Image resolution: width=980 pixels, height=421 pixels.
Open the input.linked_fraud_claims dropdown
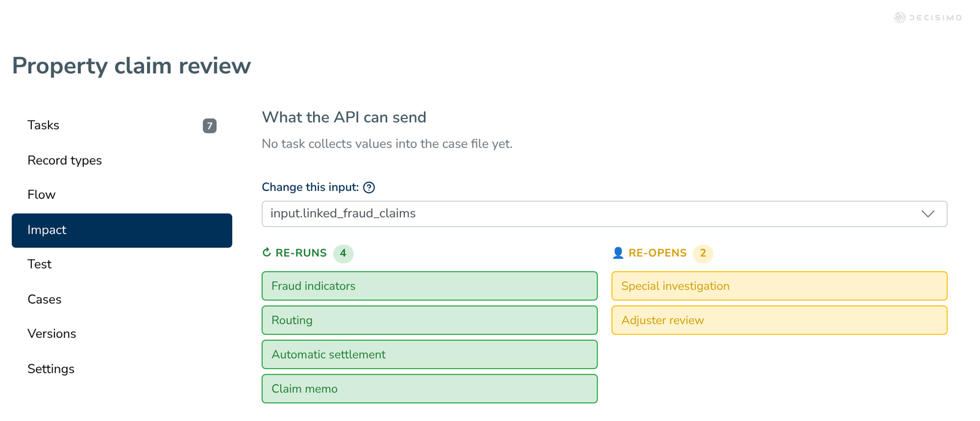click(x=604, y=214)
